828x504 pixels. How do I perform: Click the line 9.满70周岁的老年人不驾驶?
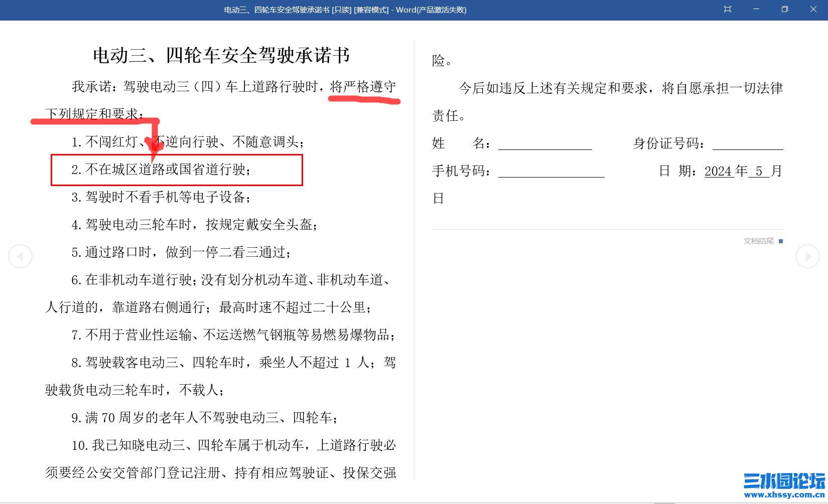click(x=205, y=418)
